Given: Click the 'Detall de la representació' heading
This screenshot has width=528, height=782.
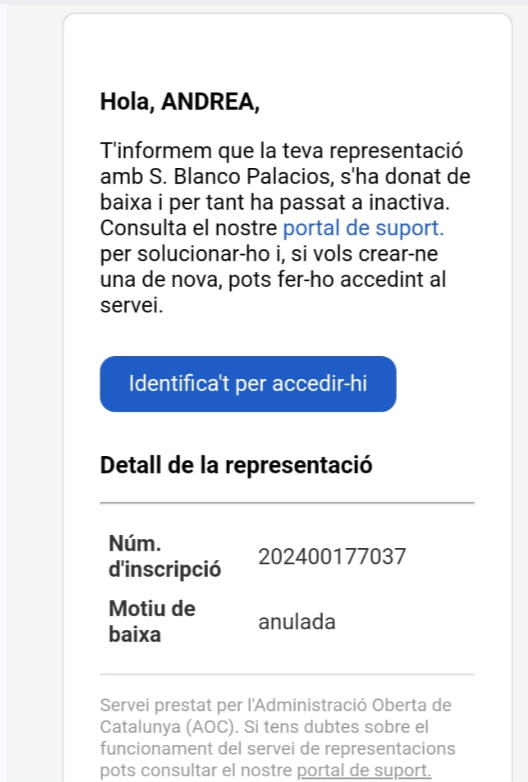Looking at the screenshot, I should (x=236, y=465).
